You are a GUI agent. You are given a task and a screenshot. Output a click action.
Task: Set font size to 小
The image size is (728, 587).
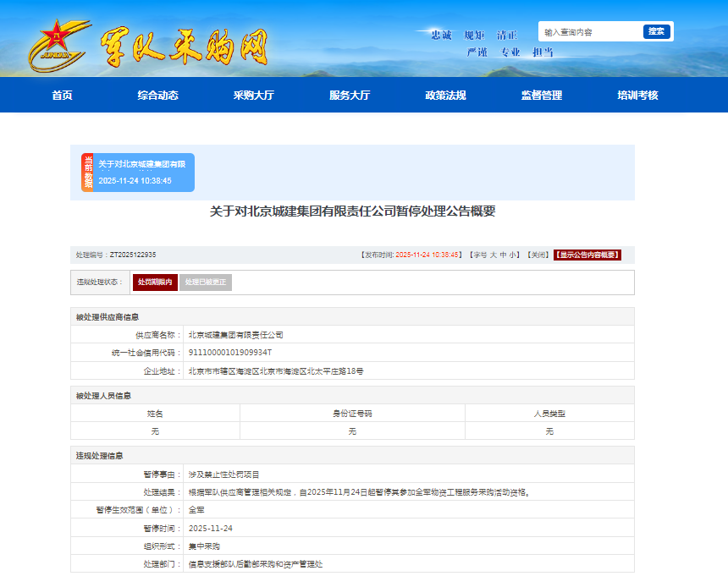coord(513,255)
